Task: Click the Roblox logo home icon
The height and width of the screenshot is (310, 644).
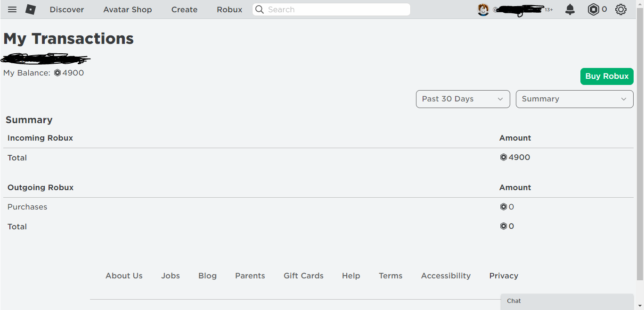Action: pos(31,9)
